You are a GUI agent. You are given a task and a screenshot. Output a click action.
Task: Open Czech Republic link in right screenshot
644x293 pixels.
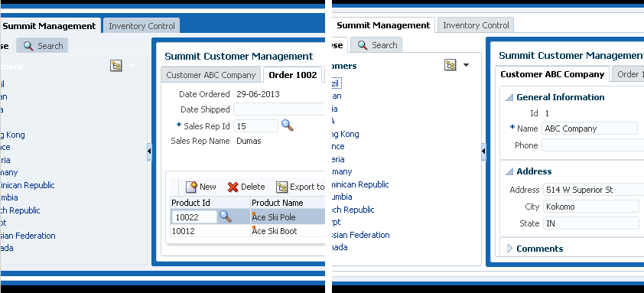pyautogui.click(x=353, y=209)
